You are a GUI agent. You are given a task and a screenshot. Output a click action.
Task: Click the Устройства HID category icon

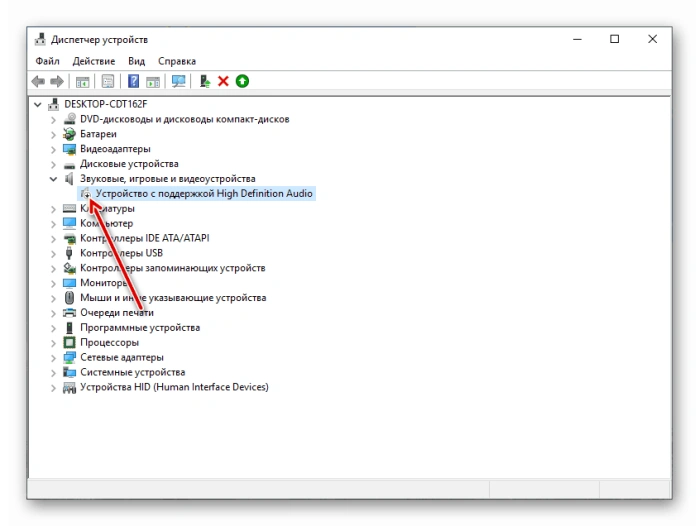70,387
